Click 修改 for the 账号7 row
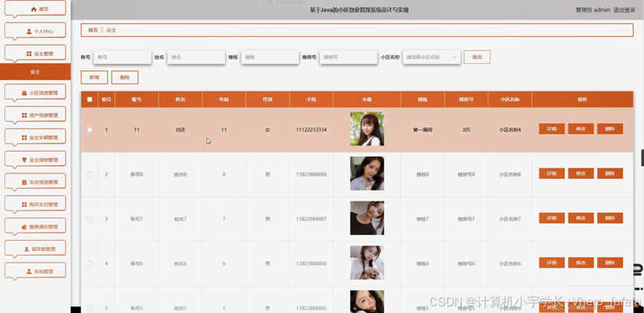 581,219
